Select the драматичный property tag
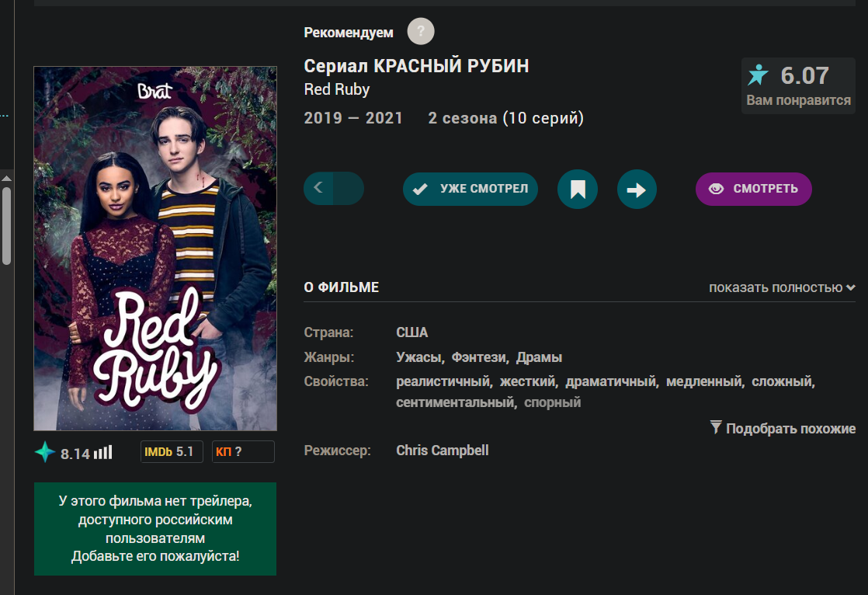 point(611,381)
